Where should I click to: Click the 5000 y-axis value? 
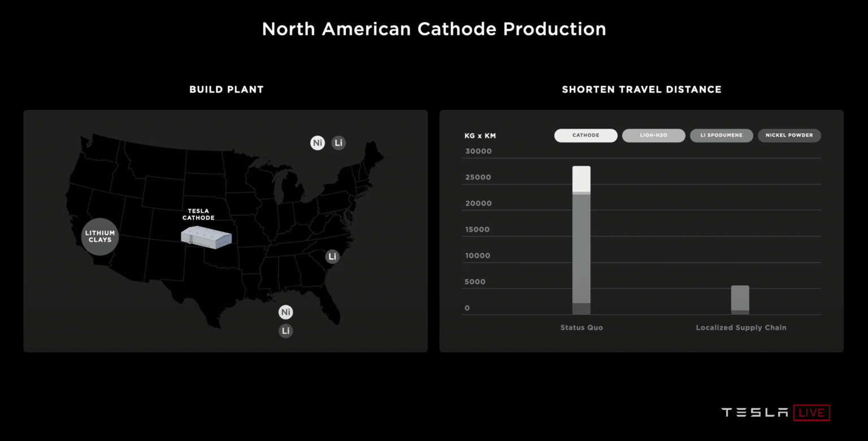475,282
